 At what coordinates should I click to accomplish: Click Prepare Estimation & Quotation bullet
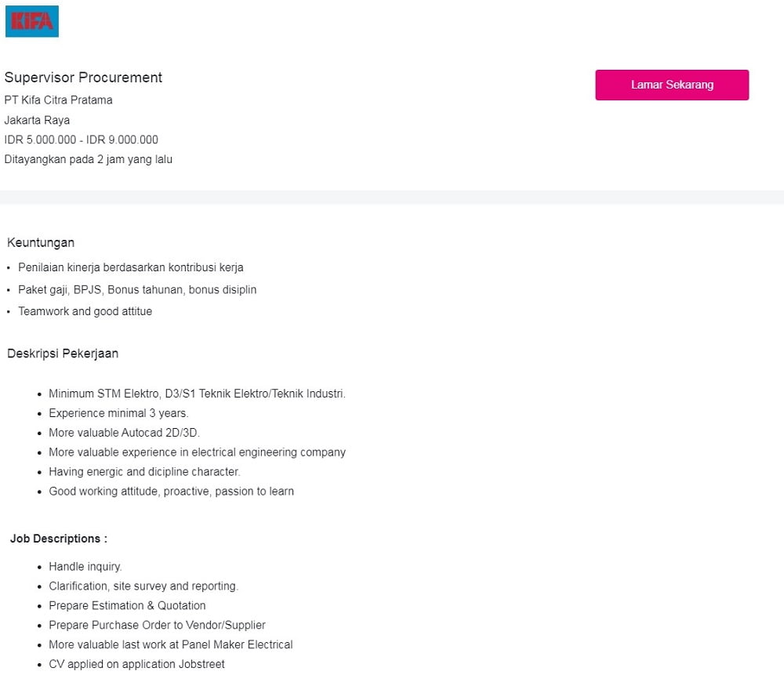pos(128,605)
